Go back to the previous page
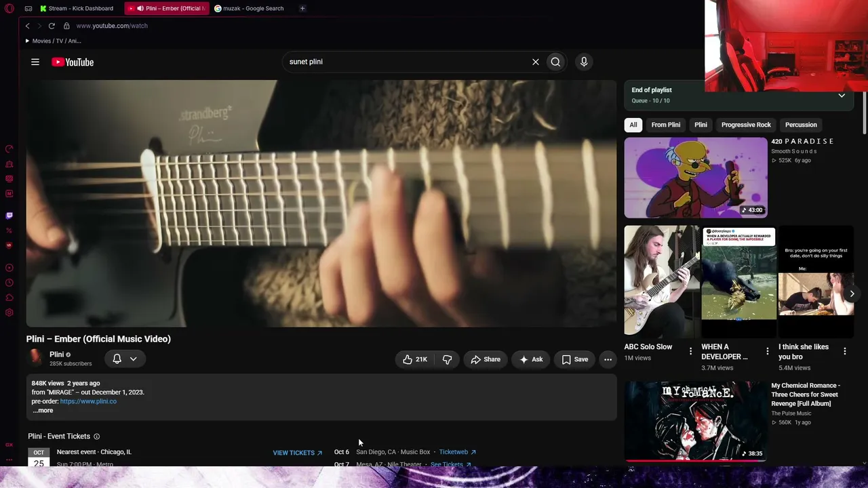The height and width of the screenshot is (488, 868). [28, 26]
